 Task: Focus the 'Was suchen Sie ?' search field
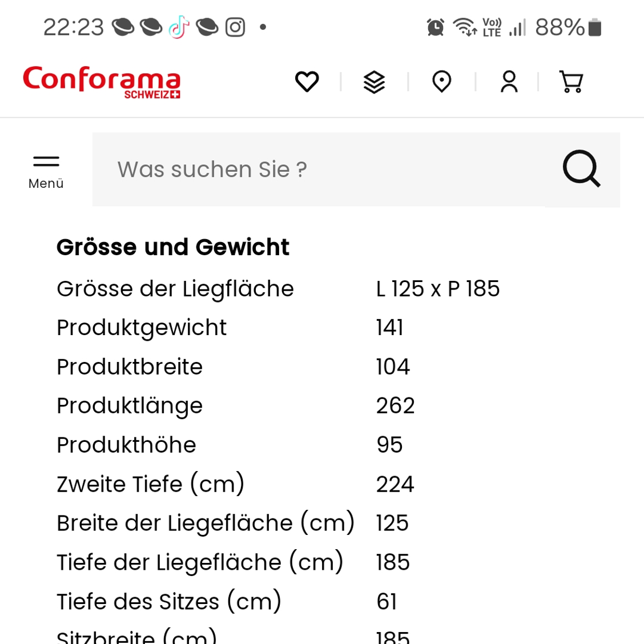(356, 170)
